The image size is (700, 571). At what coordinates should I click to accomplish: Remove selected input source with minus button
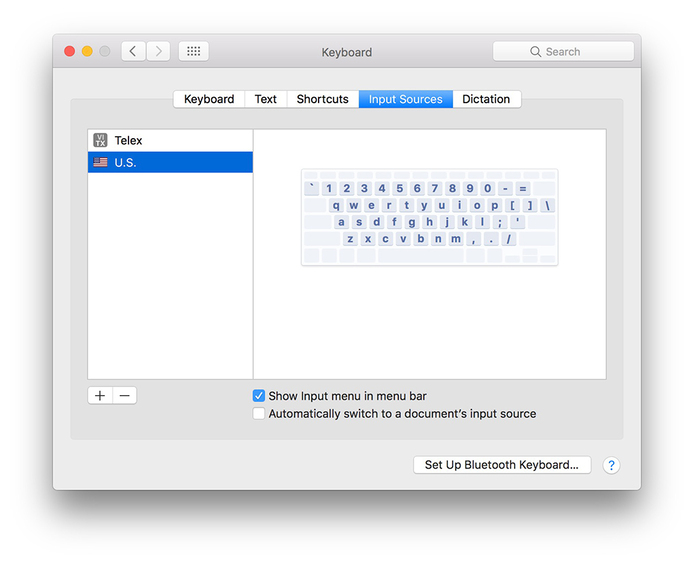[x=125, y=396]
